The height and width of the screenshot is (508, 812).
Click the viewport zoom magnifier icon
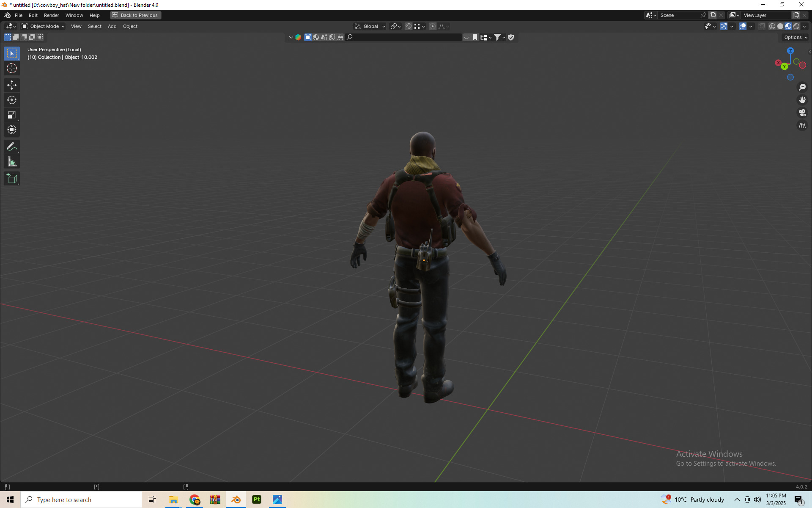tap(802, 87)
